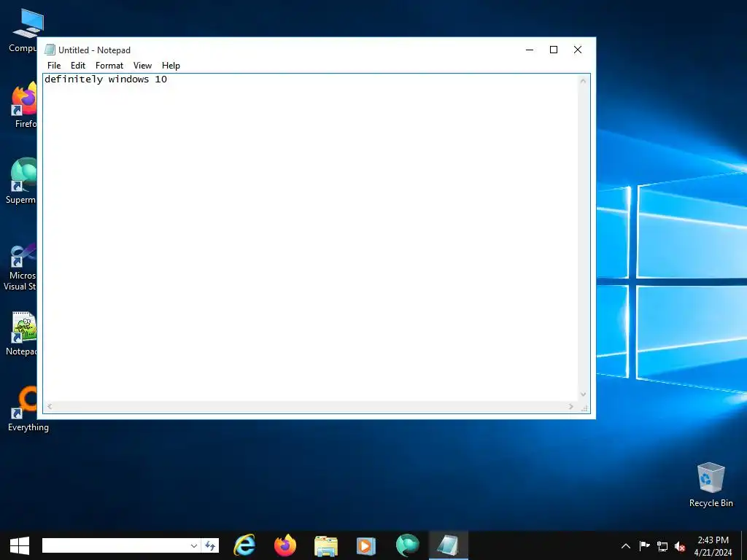Select the Notepad++ desktop shortcut
The image size is (747, 560).
click(x=22, y=333)
